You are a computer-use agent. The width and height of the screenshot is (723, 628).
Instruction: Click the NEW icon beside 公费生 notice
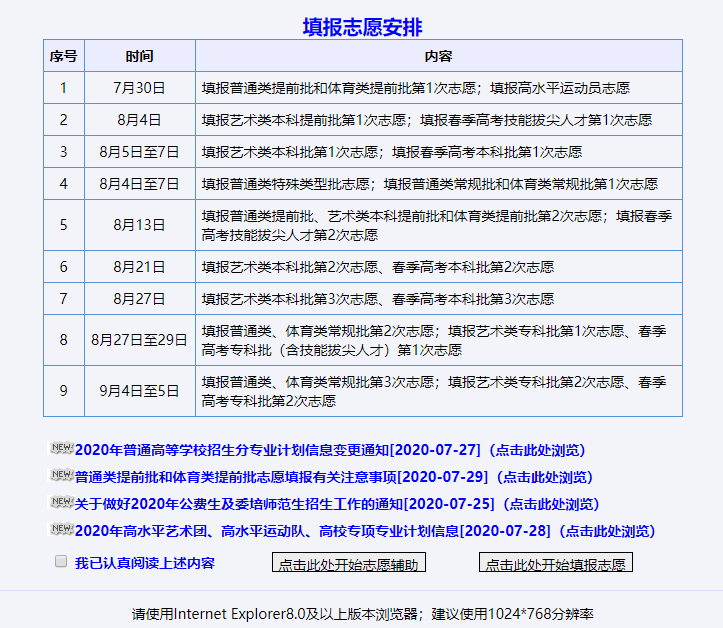61,503
